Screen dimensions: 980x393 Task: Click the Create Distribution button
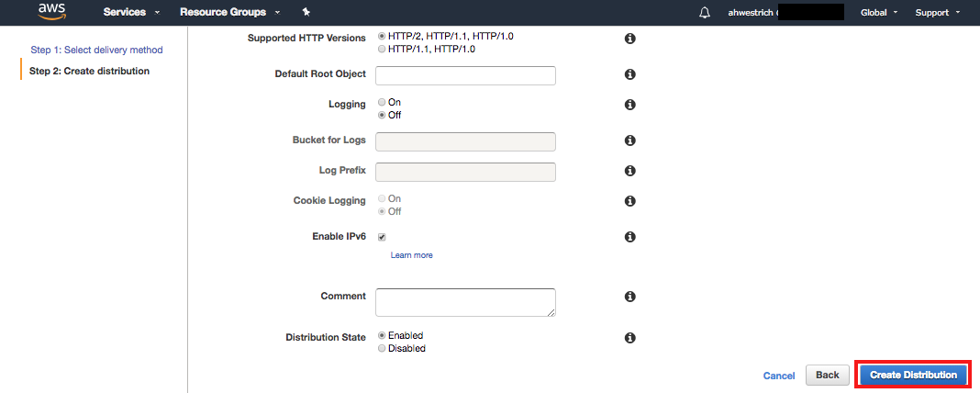913,375
